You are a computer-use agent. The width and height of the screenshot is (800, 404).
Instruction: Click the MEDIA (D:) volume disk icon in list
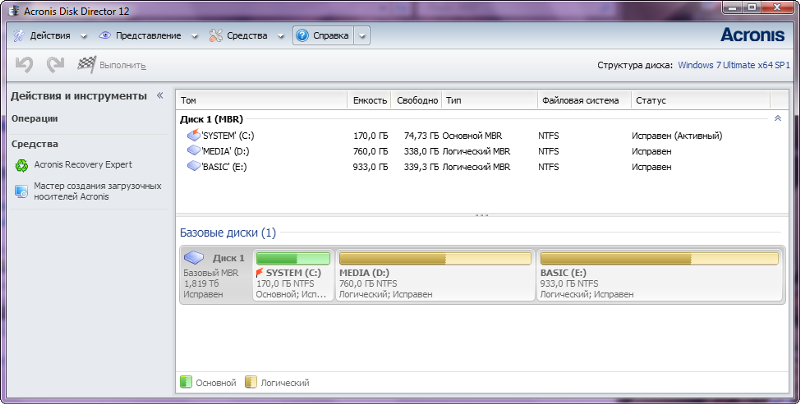pyautogui.click(x=193, y=151)
